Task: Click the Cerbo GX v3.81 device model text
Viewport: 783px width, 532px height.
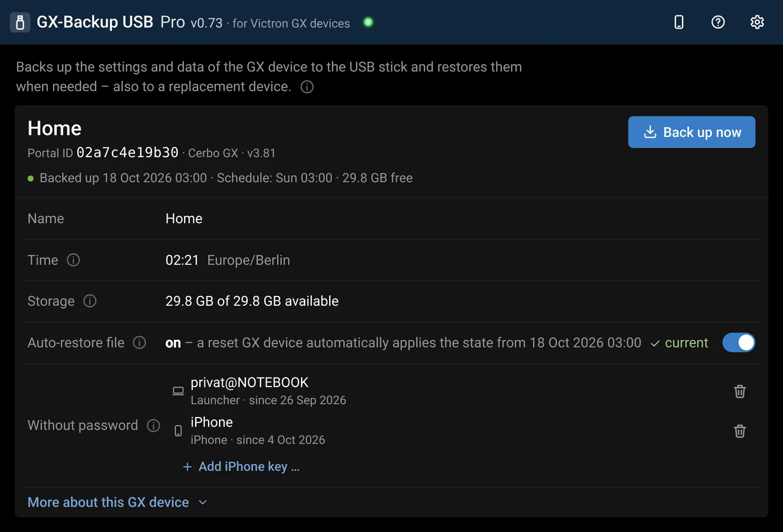Action: 232,153
